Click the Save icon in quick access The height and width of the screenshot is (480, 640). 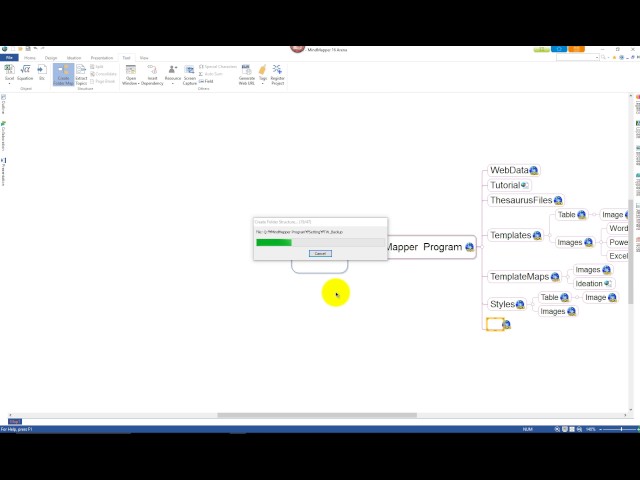point(28,49)
